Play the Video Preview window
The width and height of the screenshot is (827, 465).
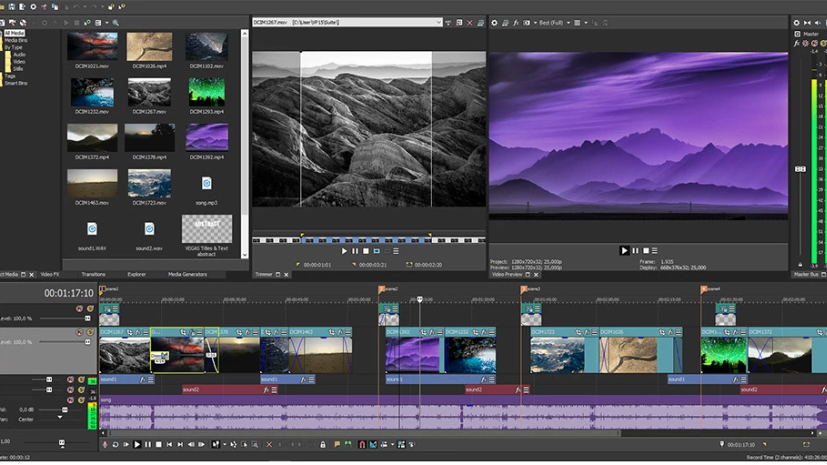click(625, 250)
